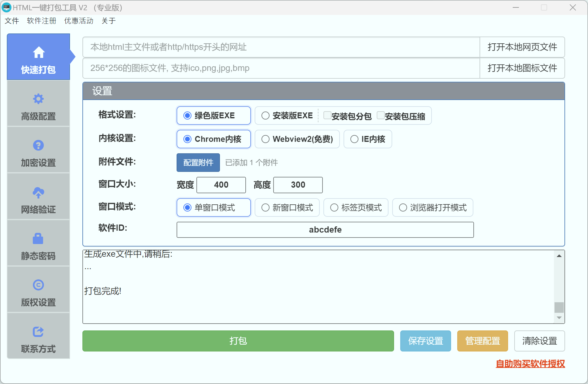Start packaging with the 打包 button
This screenshot has height=384, width=588.
[238, 341]
